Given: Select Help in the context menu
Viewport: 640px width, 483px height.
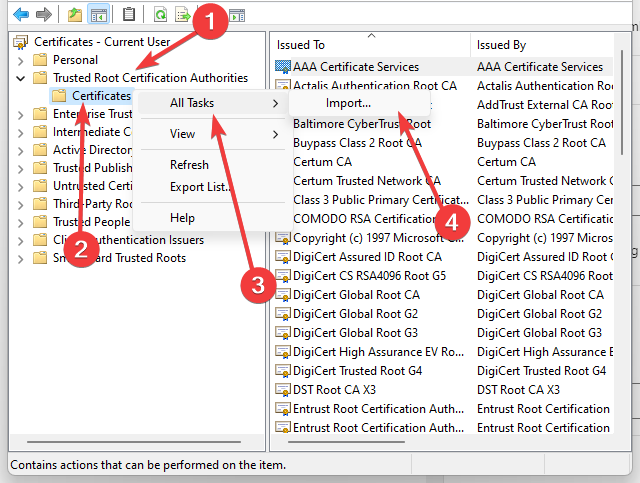Looking at the screenshot, I should point(212,218).
